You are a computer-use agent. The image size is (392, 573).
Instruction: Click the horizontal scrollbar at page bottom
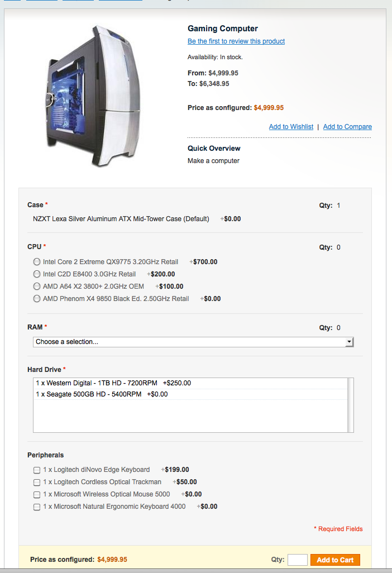(x=195, y=571)
